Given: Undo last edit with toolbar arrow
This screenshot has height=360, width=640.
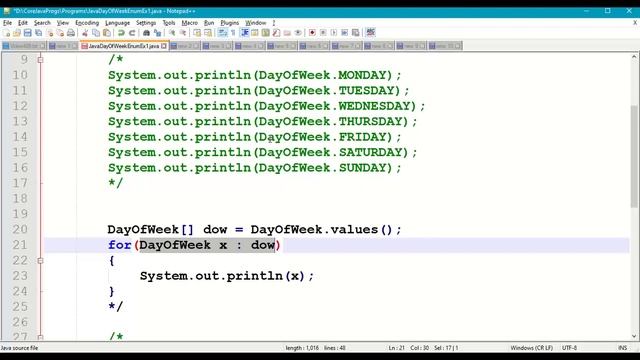Looking at the screenshot, I should pyautogui.click(x=121, y=33).
